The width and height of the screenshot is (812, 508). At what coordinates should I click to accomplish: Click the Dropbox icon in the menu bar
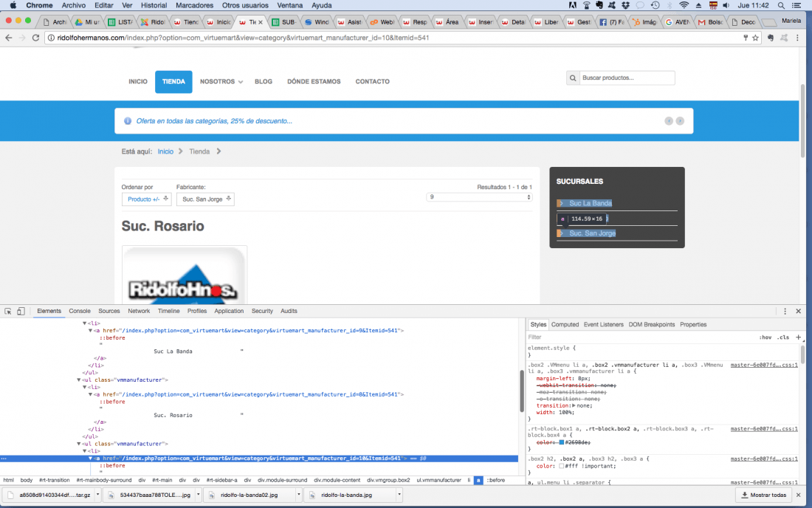click(625, 6)
